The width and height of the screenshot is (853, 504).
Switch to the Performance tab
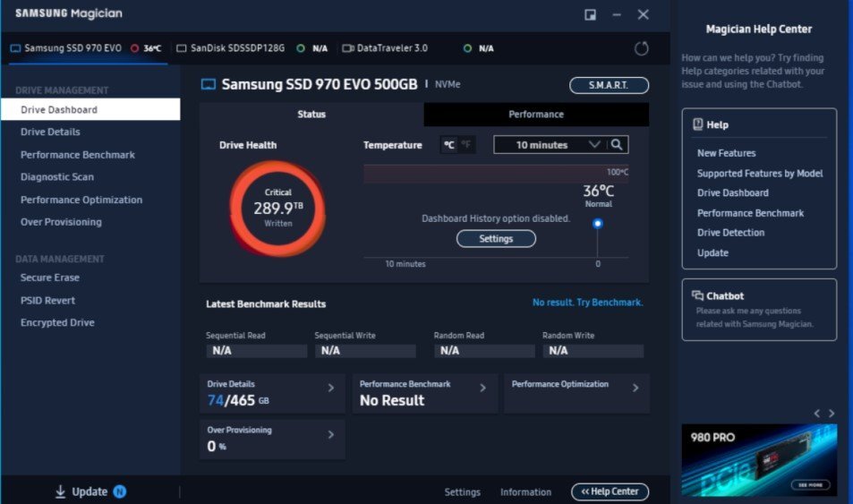[x=536, y=115]
